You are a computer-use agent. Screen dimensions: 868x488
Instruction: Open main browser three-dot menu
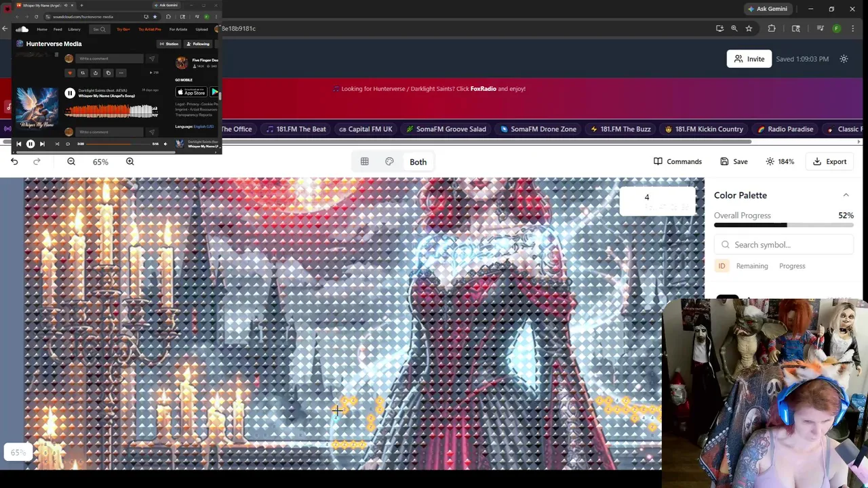(852, 28)
